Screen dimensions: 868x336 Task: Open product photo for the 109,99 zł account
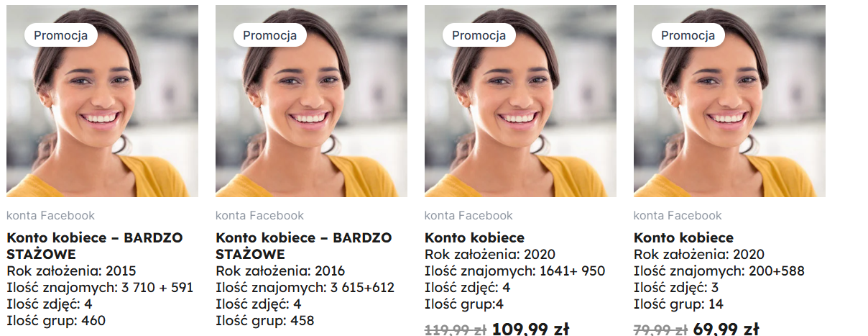[520, 101]
